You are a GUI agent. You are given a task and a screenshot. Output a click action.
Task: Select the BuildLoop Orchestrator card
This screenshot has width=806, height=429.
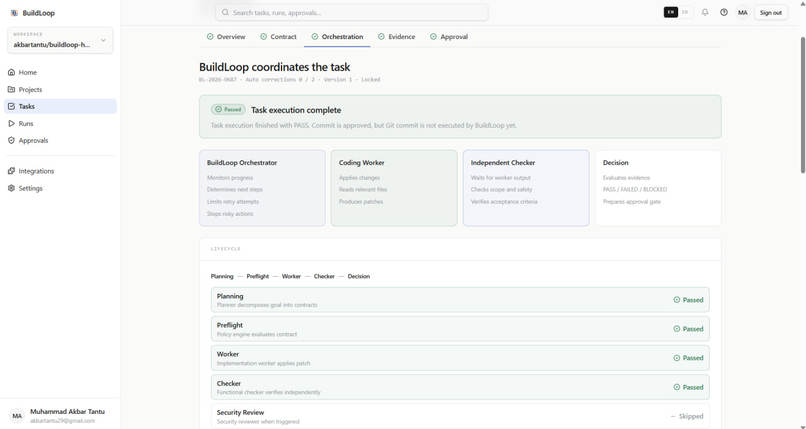point(262,188)
